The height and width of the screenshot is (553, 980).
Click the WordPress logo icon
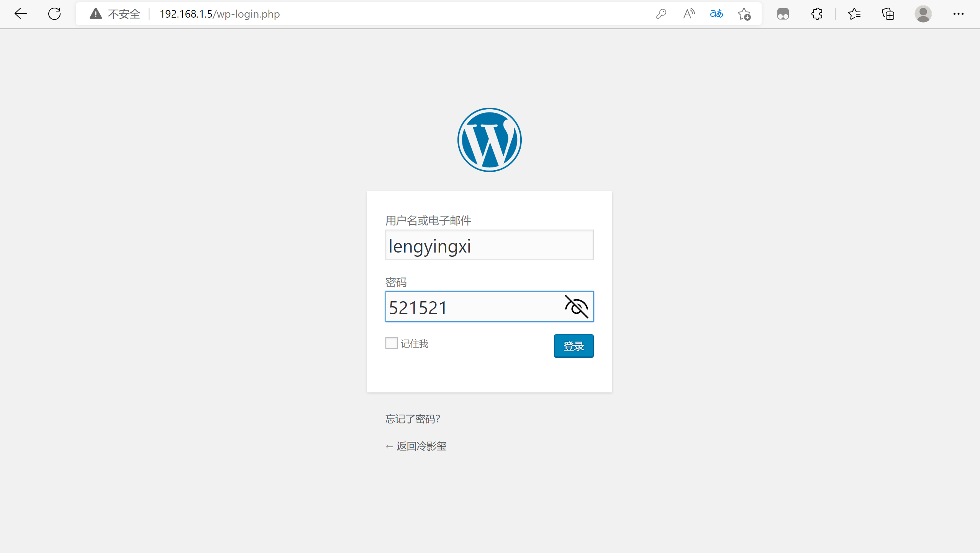489,139
